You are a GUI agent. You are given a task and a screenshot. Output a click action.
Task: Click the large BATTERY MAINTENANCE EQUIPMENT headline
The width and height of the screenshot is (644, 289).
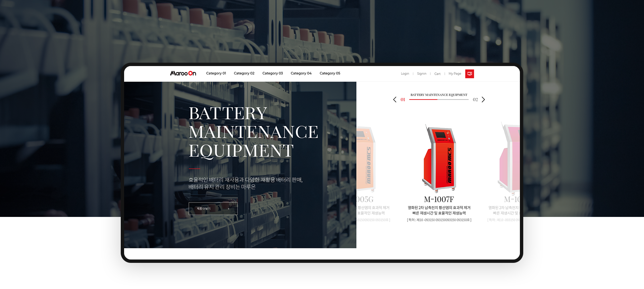tap(253, 132)
